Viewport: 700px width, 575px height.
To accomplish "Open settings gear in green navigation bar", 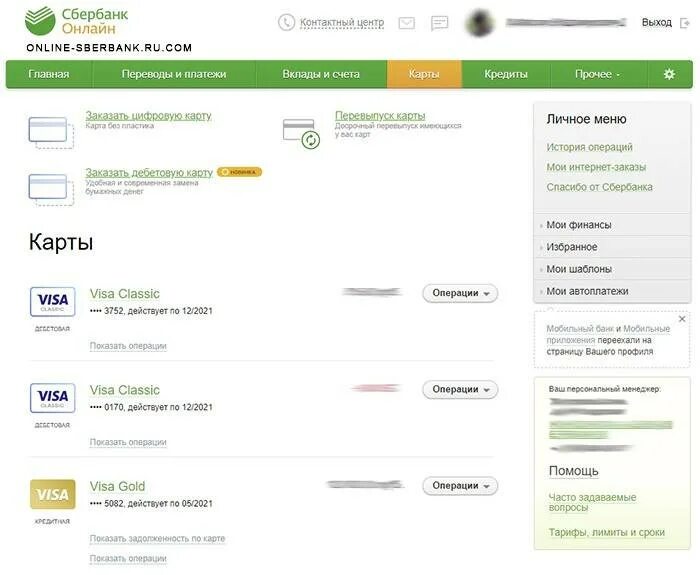I will coord(669,74).
